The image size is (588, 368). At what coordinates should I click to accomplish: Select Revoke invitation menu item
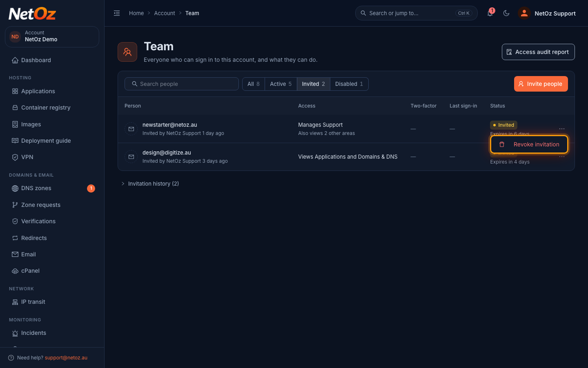click(529, 144)
